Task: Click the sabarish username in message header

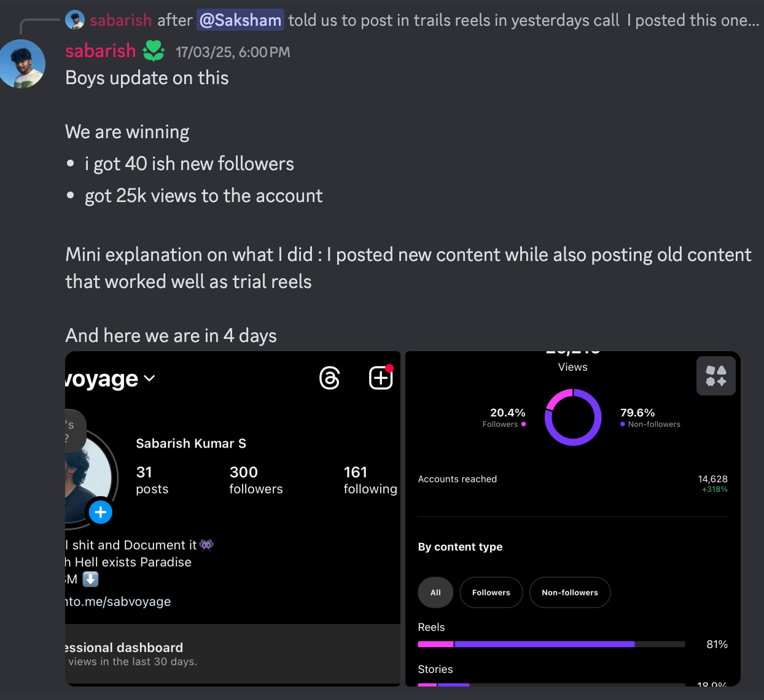Action: click(101, 51)
